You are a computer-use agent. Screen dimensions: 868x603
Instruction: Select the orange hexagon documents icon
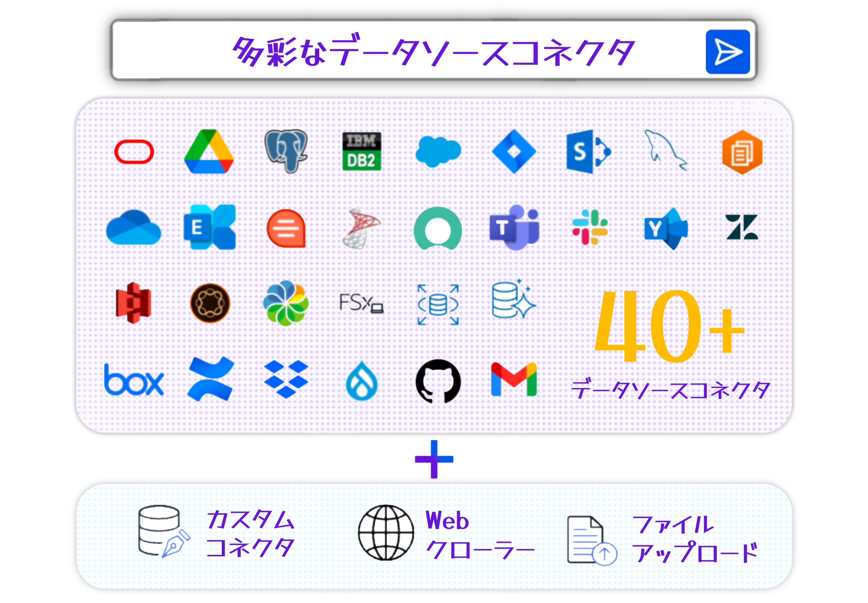click(742, 152)
